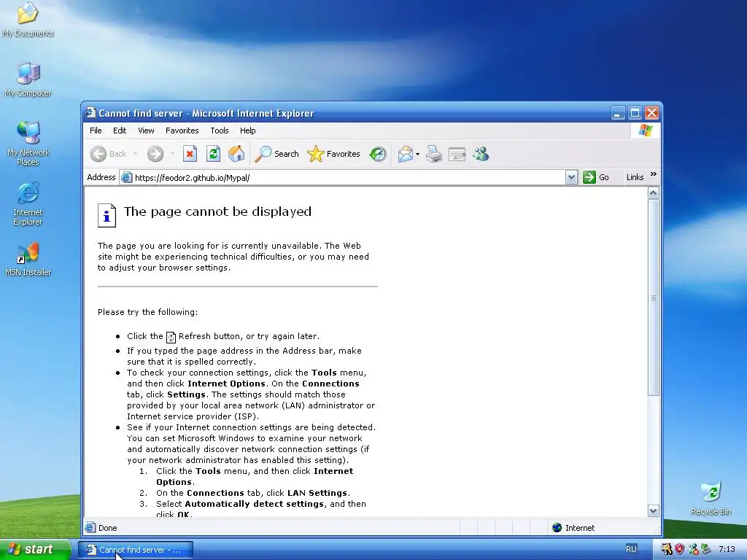Expand Links toolbar chevron

[x=654, y=174]
